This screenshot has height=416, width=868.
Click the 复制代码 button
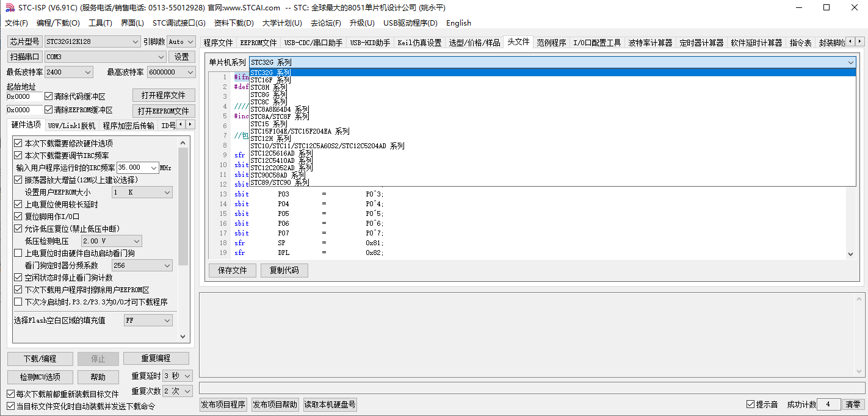pos(284,270)
